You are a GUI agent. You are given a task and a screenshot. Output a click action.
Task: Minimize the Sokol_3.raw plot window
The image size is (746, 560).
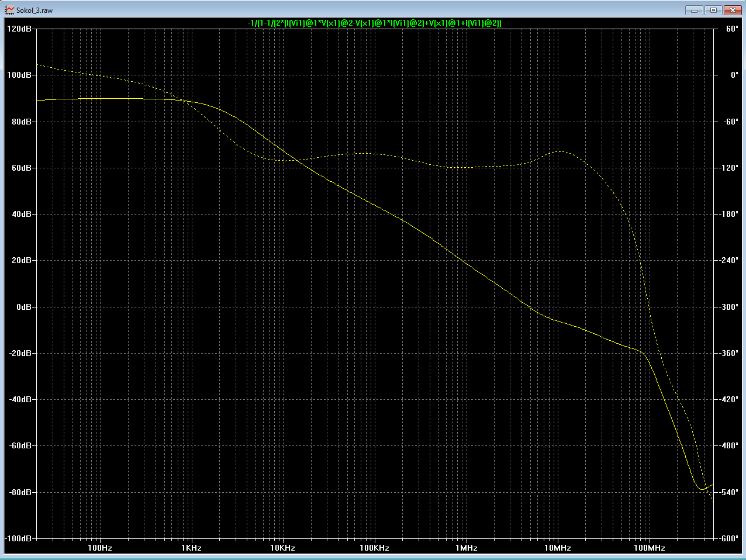tap(695, 10)
